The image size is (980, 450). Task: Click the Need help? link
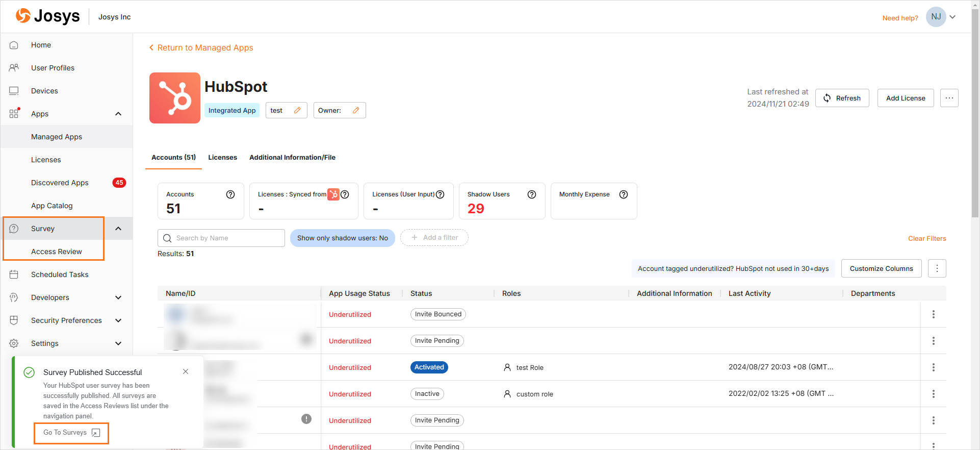tap(900, 18)
